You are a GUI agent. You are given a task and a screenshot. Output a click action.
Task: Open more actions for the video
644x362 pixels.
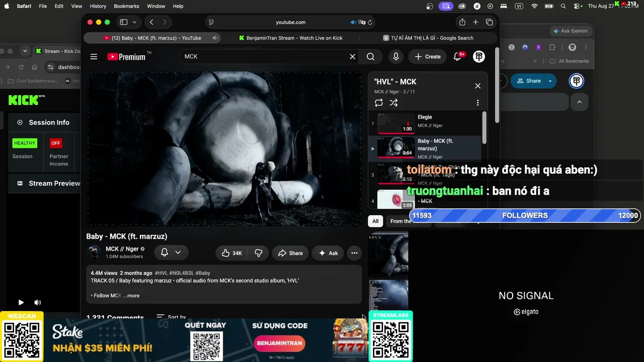[x=355, y=253]
